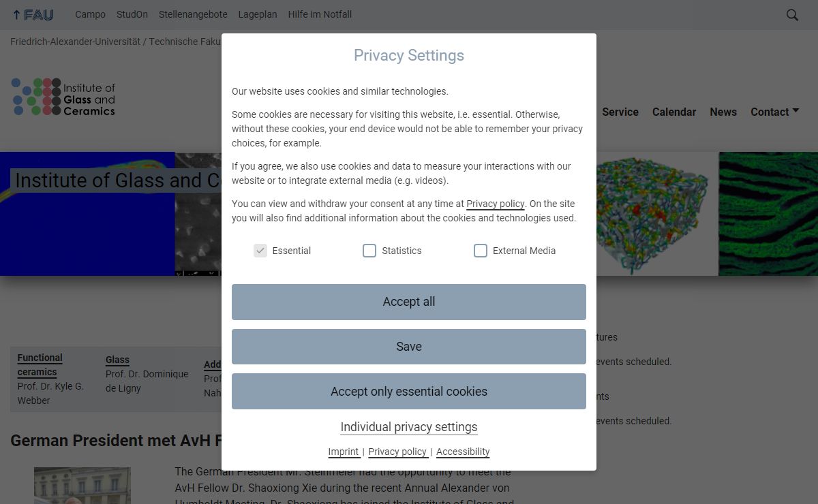Image resolution: width=818 pixels, height=504 pixels.
Task: Click the green microstructure banner image
Action: [768, 214]
